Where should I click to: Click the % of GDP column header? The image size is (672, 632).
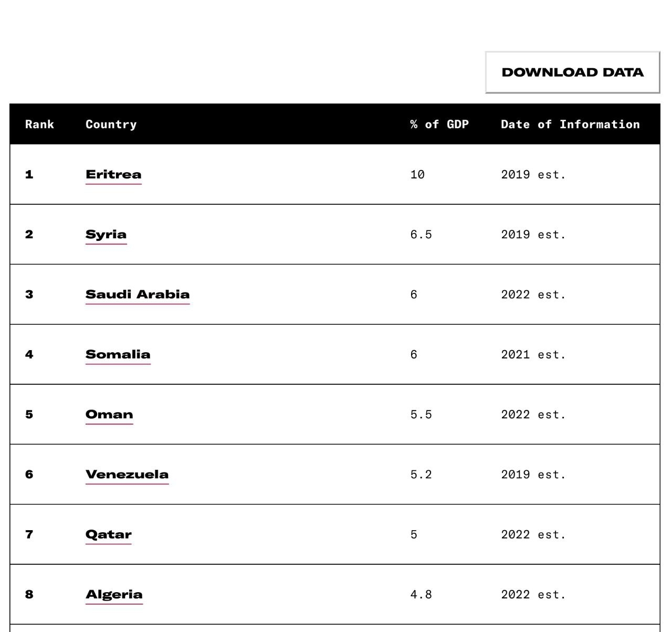click(x=439, y=124)
